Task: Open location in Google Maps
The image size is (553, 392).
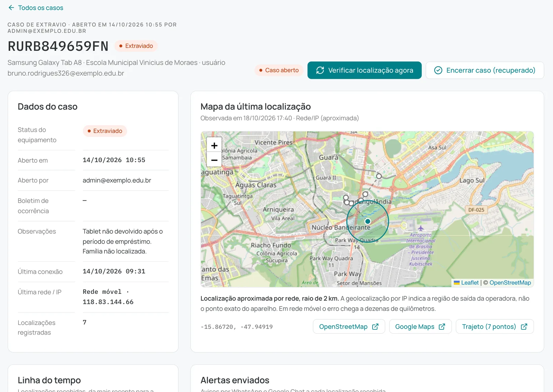Action: click(x=420, y=327)
